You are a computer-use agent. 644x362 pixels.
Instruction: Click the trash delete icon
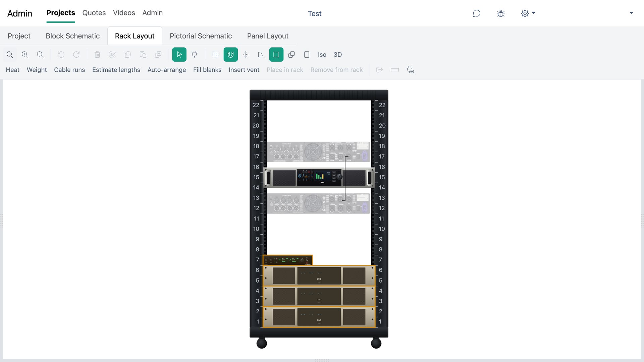tap(97, 55)
